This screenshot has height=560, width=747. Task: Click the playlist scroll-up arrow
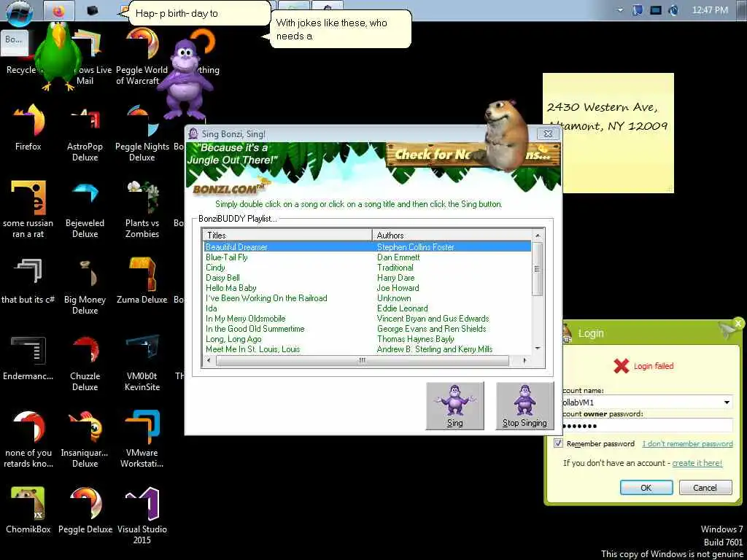[x=538, y=236]
